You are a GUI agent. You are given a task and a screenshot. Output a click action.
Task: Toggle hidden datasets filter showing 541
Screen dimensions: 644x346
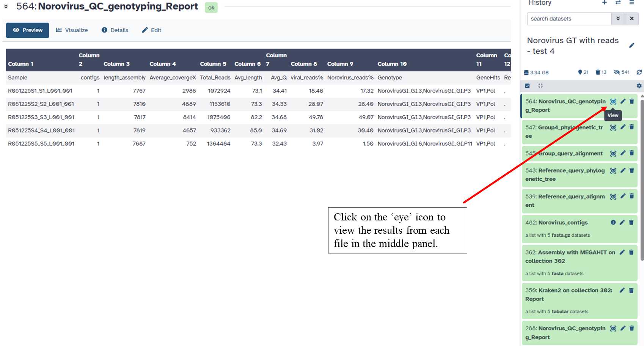621,72
